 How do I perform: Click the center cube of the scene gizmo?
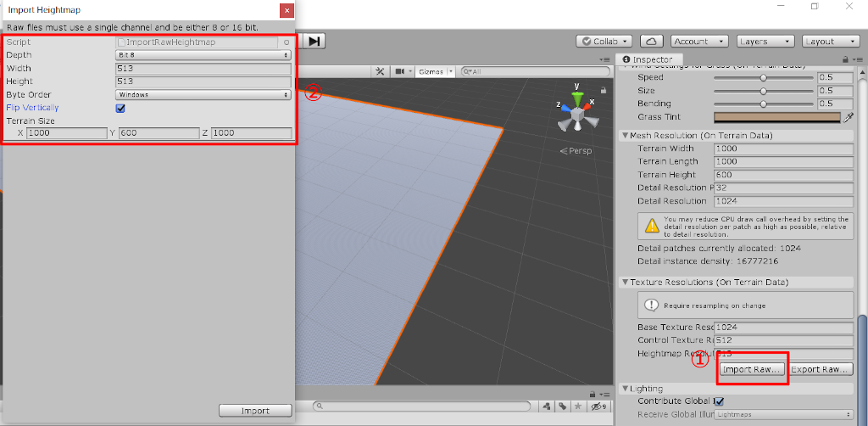click(577, 115)
